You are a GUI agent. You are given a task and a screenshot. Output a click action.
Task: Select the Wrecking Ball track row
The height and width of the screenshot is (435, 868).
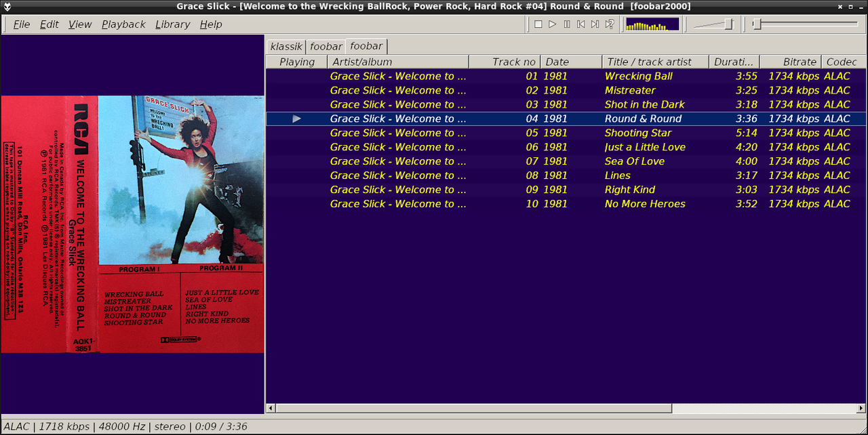point(566,76)
